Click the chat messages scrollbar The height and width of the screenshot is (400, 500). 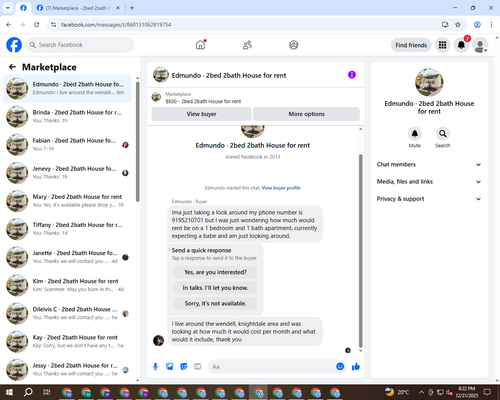point(360,251)
